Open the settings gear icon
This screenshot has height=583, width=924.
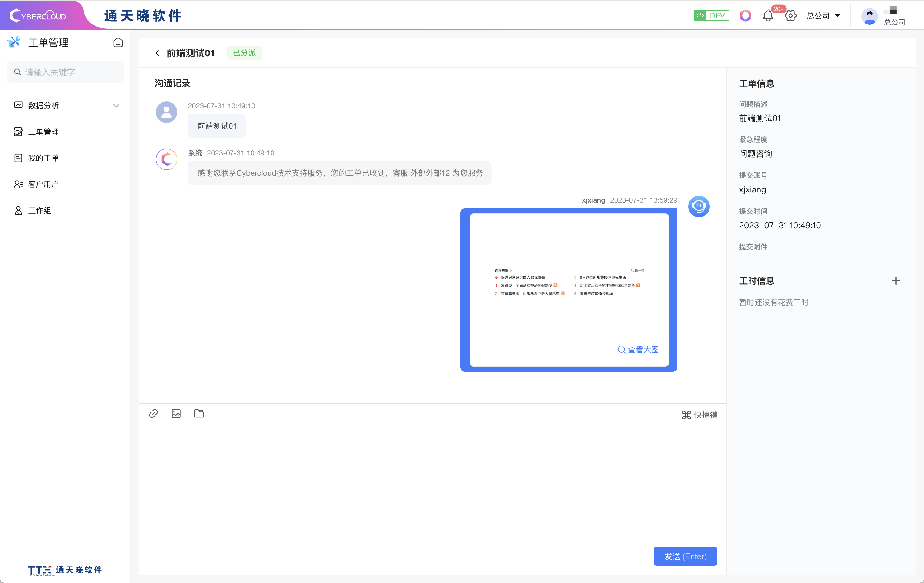[791, 16]
